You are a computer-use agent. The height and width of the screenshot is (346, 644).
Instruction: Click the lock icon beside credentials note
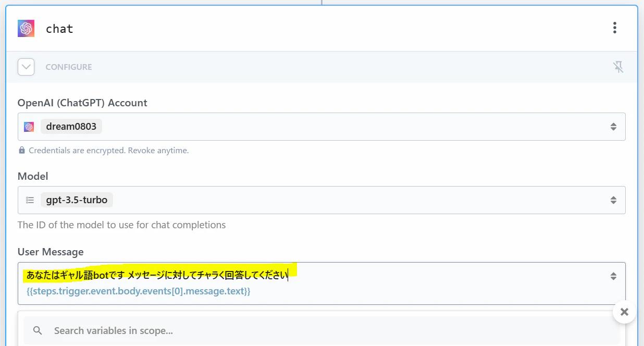[22, 150]
